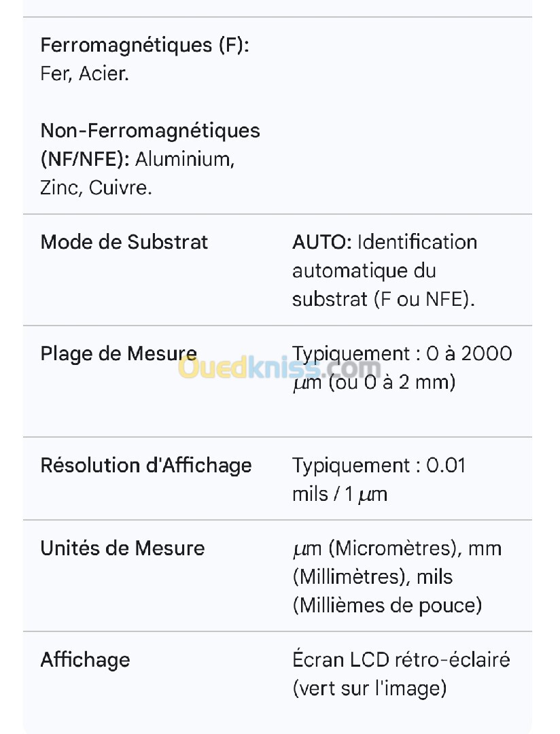Click the "Plage de Mesure" row label

point(119,354)
